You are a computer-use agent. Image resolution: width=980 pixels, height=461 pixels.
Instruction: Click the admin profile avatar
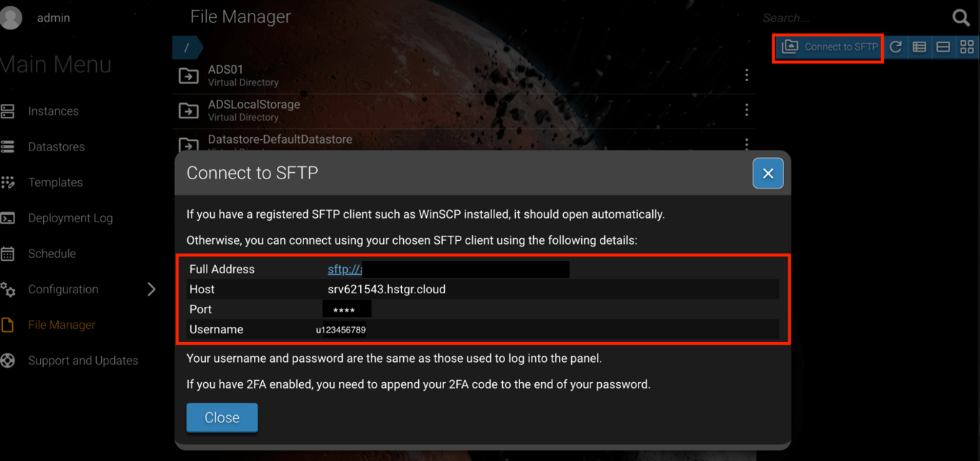click(10, 17)
